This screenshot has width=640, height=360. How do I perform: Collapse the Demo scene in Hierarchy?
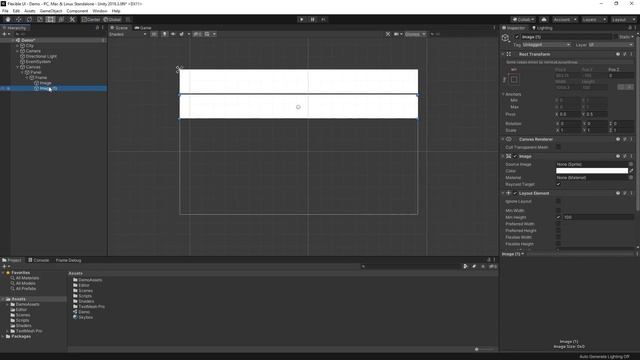pyautogui.click(x=13, y=40)
